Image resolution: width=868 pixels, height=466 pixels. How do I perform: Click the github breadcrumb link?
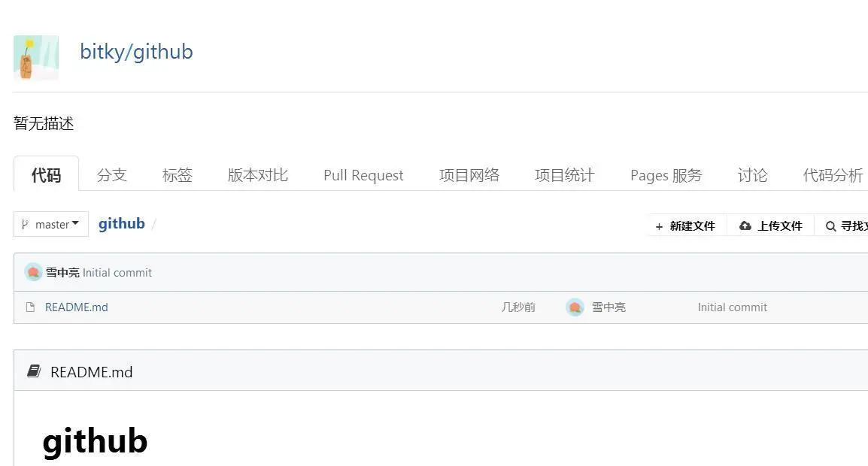[121, 222]
